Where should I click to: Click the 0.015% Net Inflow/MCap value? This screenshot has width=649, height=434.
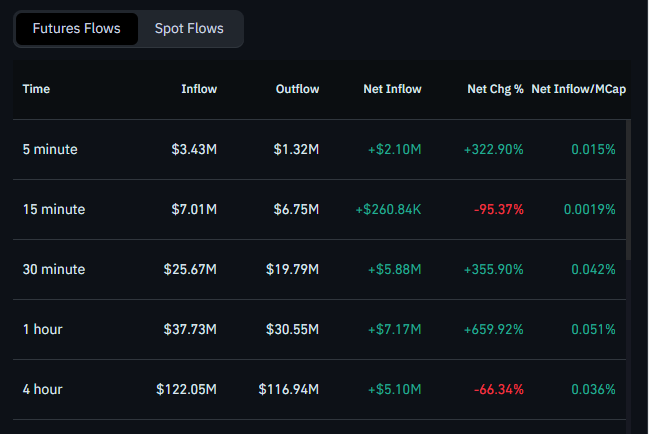coord(593,149)
